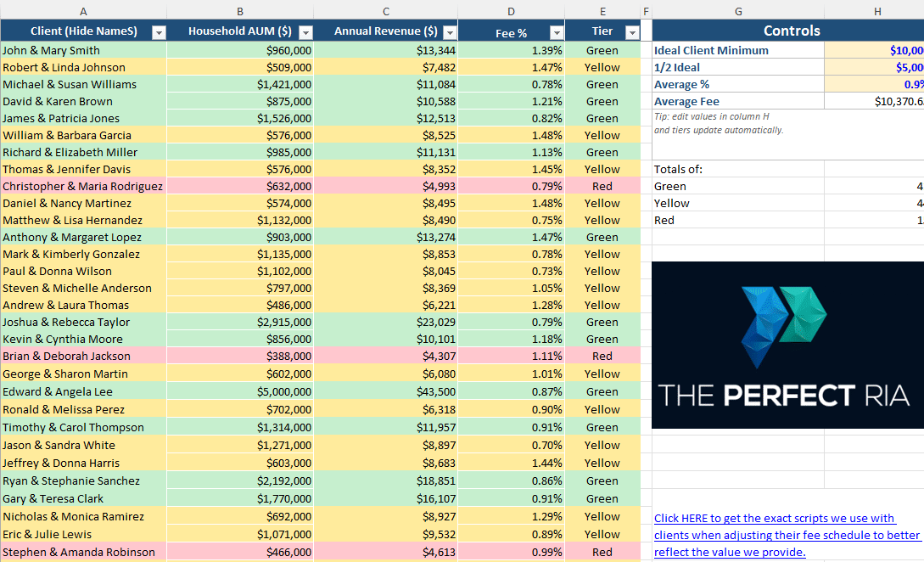Select the Controls header cell
Viewport: 924px width, 562px height.
788,31
